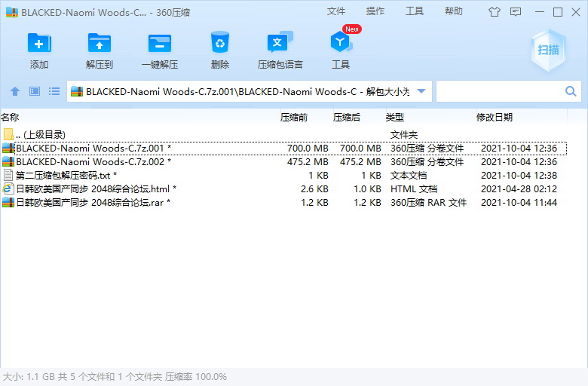This screenshot has height=386, width=588.
Task: Select file 日韩欧美国产同步 2048综合论坛.rar
Action: click(93, 202)
